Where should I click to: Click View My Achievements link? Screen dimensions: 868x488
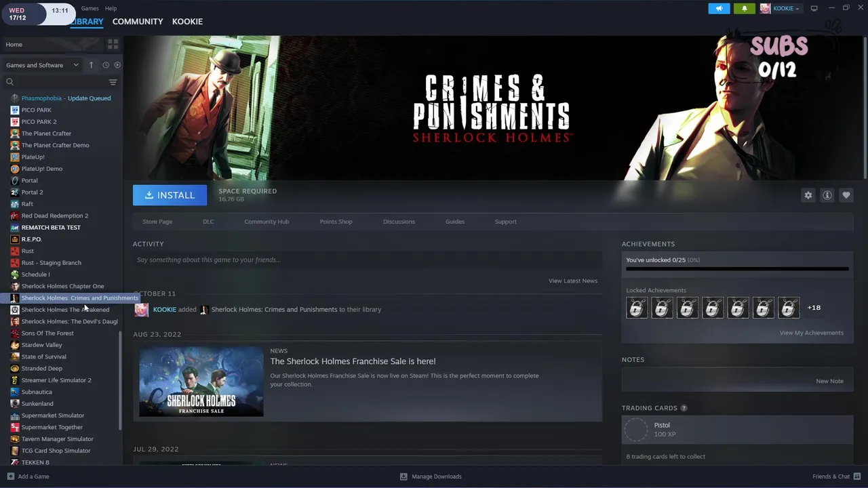tap(811, 333)
